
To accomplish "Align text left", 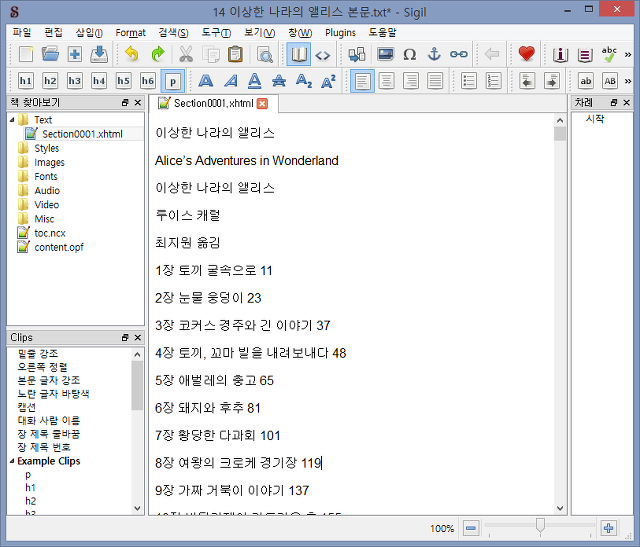I will 362,81.
